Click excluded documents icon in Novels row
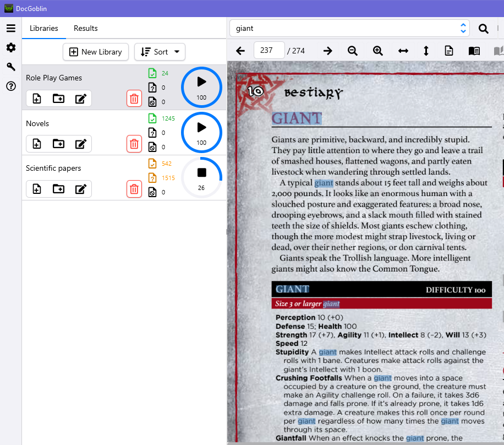 [x=152, y=147]
